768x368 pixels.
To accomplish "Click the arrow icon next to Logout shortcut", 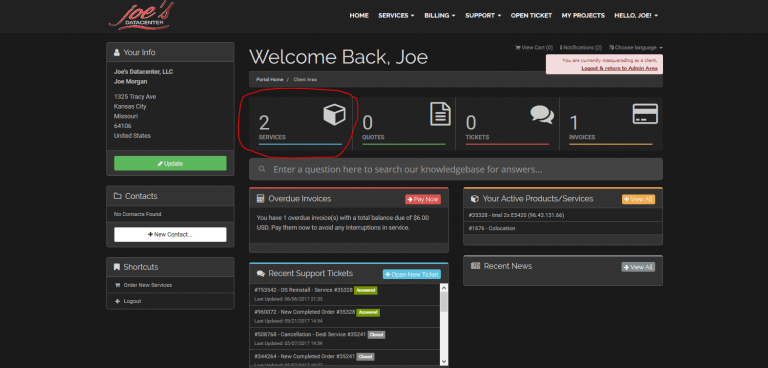I will [x=117, y=301].
